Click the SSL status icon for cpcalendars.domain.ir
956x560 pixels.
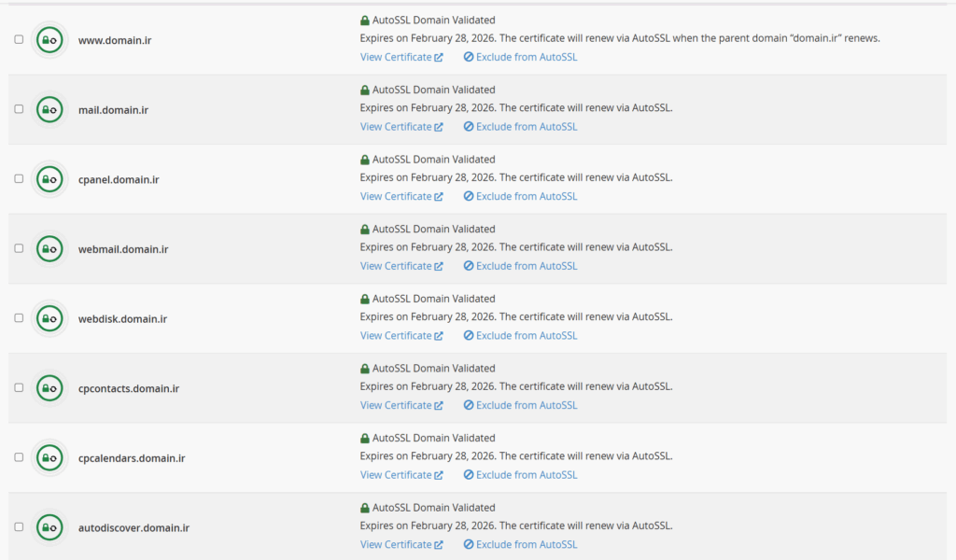point(49,457)
